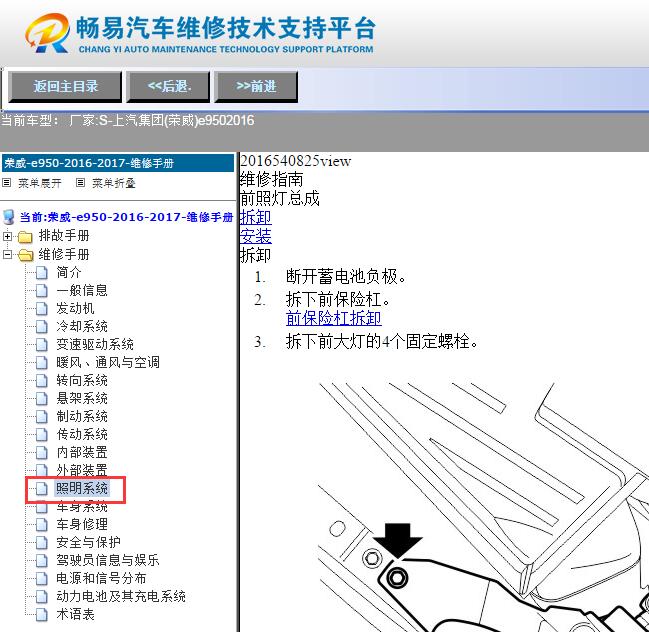Click the 菜单展开 label

click(x=39, y=183)
